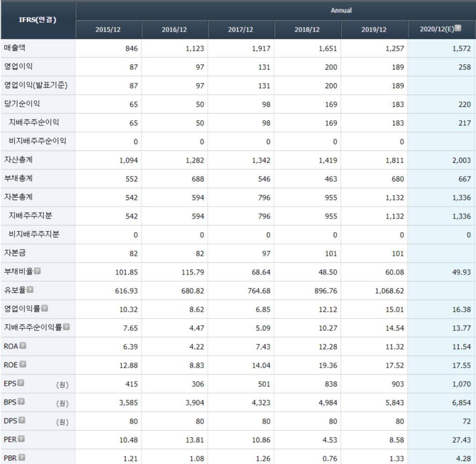The width and height of the screenshot is (476, 464).
Task: Click the help icon next to 2020/12(E)
Action: [458, 28]
